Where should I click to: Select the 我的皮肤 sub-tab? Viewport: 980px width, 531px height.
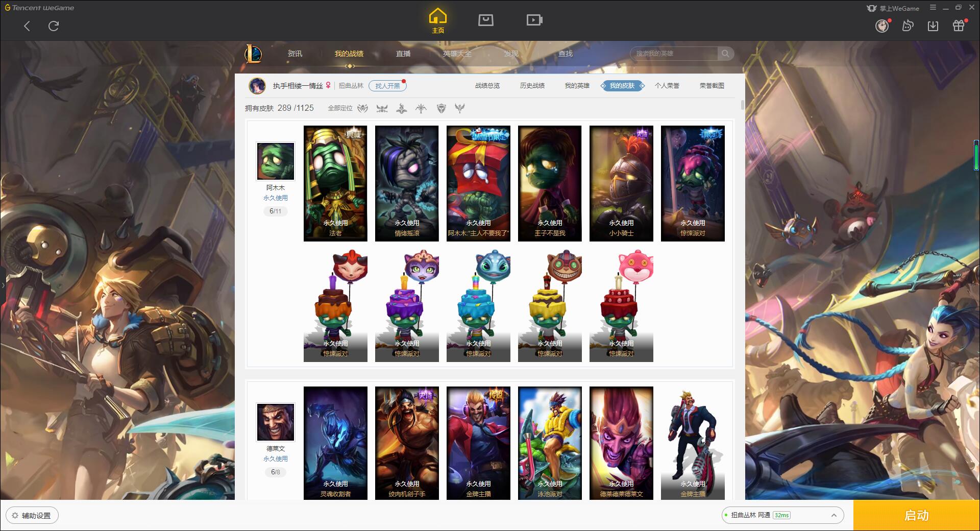point(622,86)
